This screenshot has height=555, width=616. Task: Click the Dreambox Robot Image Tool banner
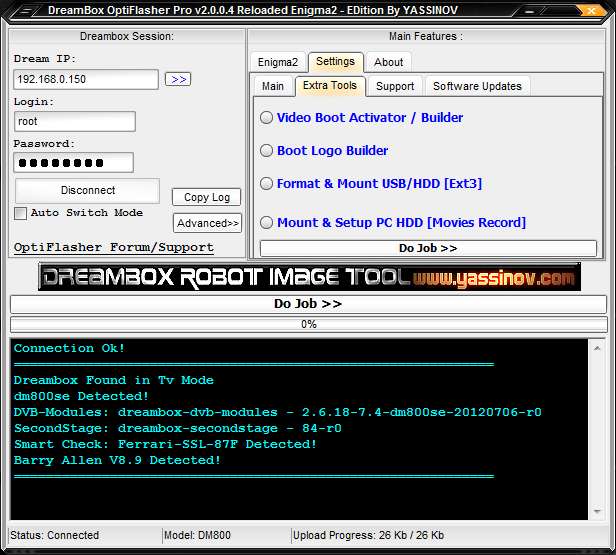click(309, 277)
